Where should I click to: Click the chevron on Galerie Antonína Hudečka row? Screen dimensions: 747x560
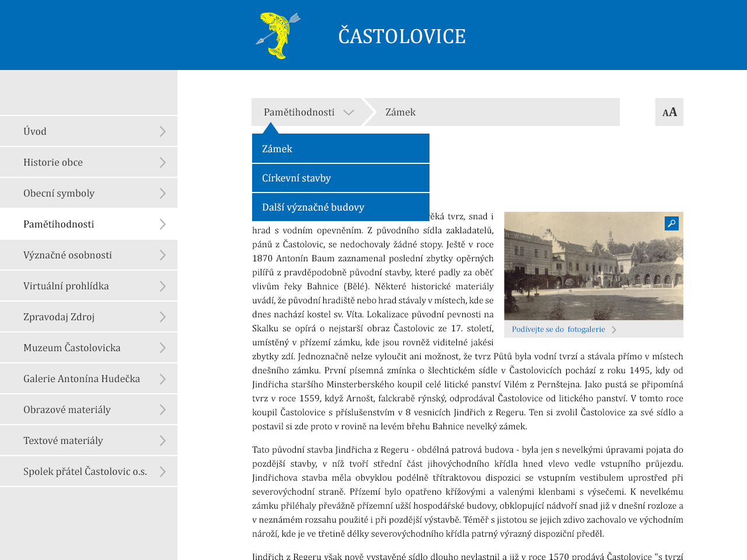[x=163, y=379]
